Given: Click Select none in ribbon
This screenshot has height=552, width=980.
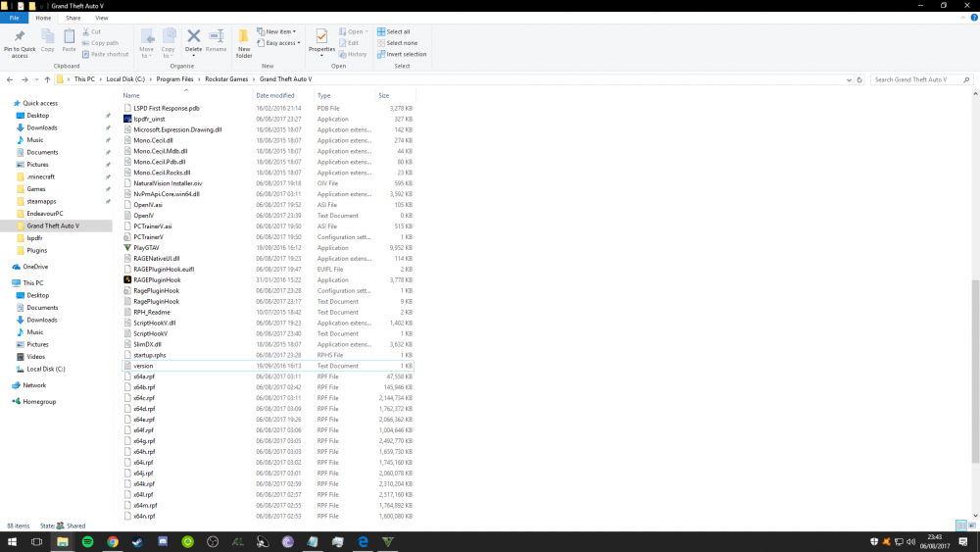Looking at the screenshot, I should [x=398, y=43].
